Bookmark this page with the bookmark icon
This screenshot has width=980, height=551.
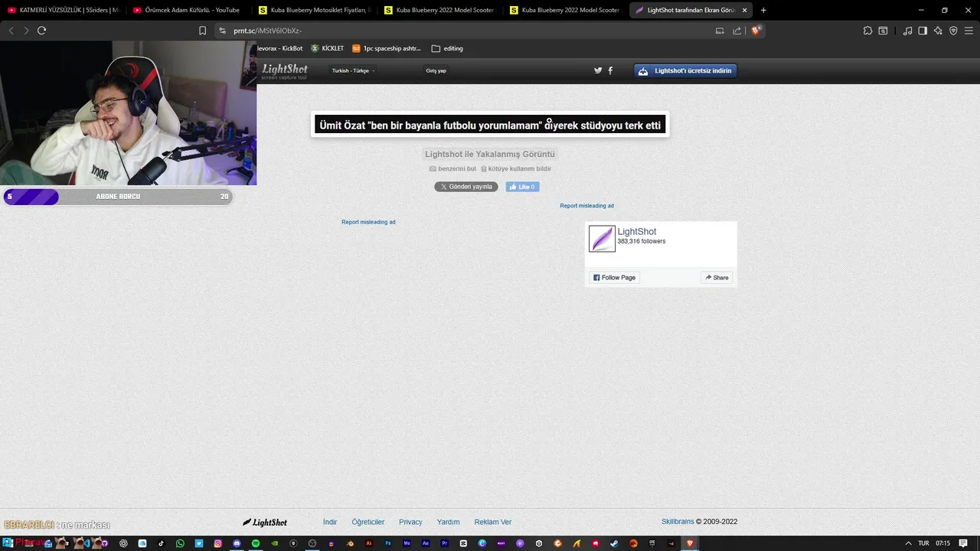(x=202, y=31)
